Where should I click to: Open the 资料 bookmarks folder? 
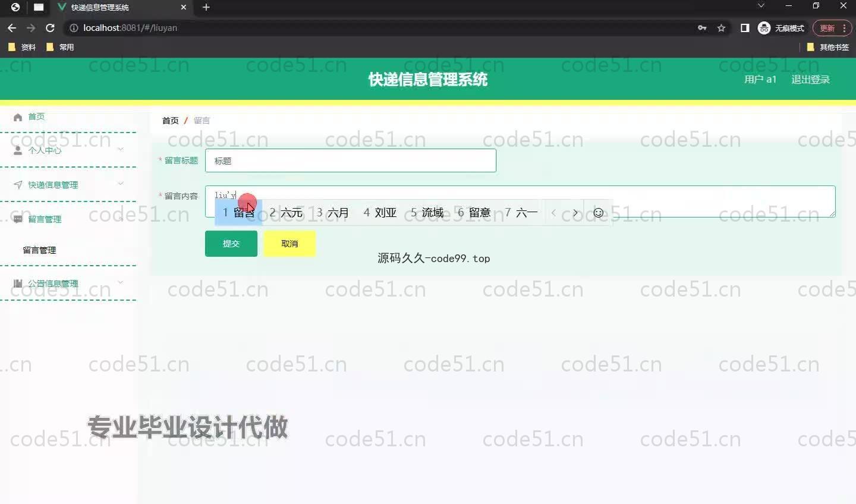(21, 47)
